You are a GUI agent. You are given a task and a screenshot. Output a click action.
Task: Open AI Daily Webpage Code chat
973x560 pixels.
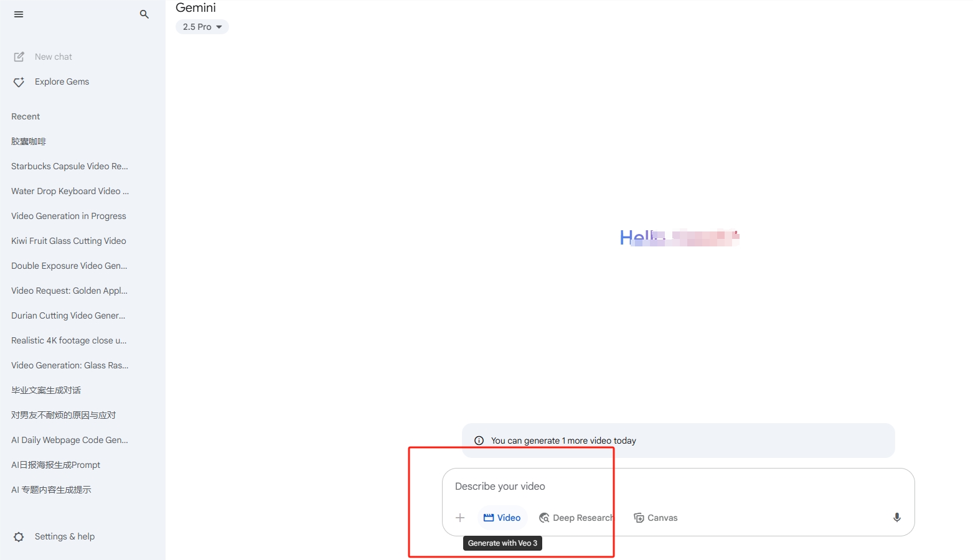pos(70,440)
